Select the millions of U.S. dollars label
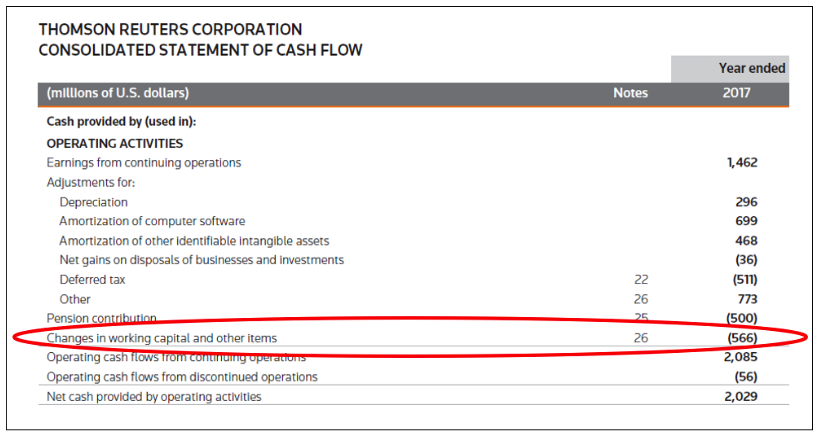819x439 pixels. pyautogui.click(x=118, y=93)
